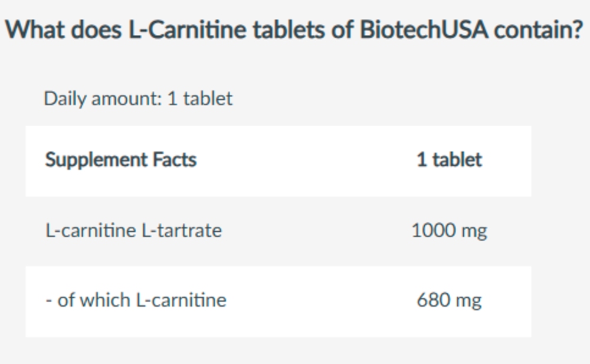The image size is (590, 364).
Task: Click the word does in the heading
Action: pyautogui.click(x=96, y=29)
